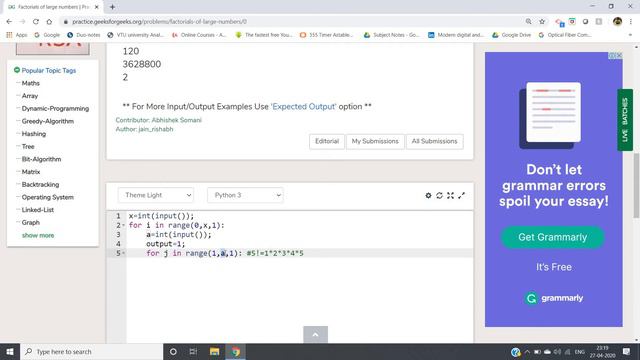The width and height of the screenshot is (640, 360).
Task: Open the Duo-notes bookmark
Action: point(84,35)
